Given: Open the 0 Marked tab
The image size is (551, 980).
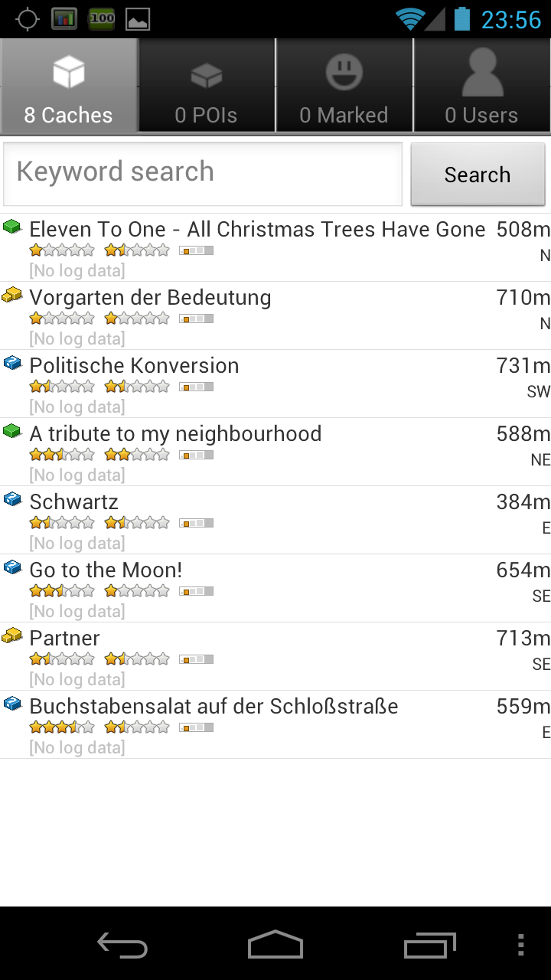Looking at the screenshot, I should click(x=344, y=86).
